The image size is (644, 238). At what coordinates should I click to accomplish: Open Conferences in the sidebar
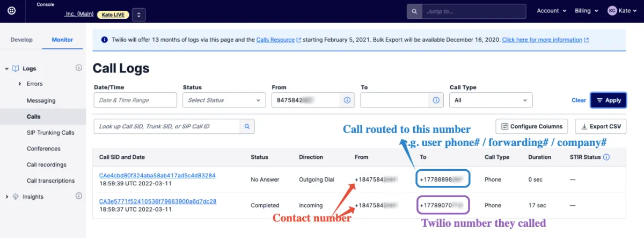43,149
